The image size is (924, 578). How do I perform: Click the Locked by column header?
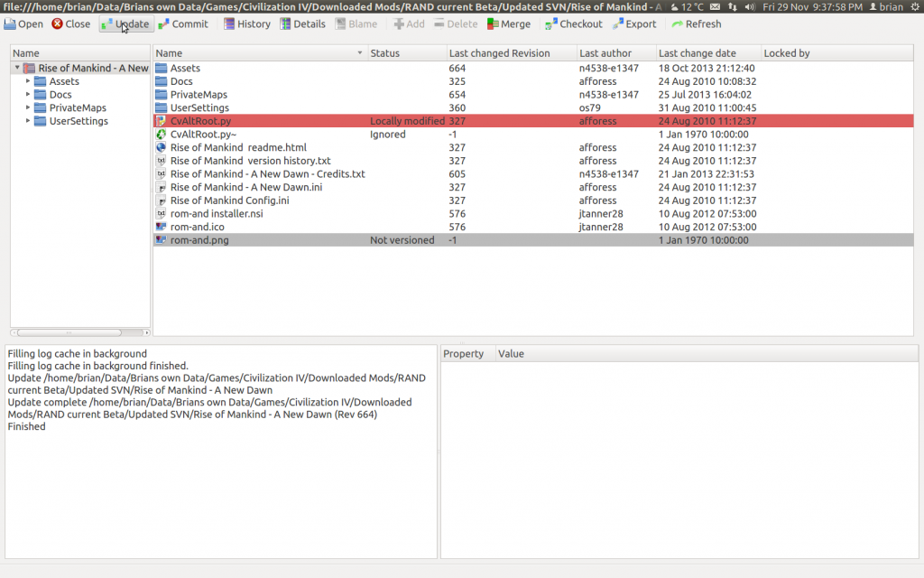pos(836,53)
